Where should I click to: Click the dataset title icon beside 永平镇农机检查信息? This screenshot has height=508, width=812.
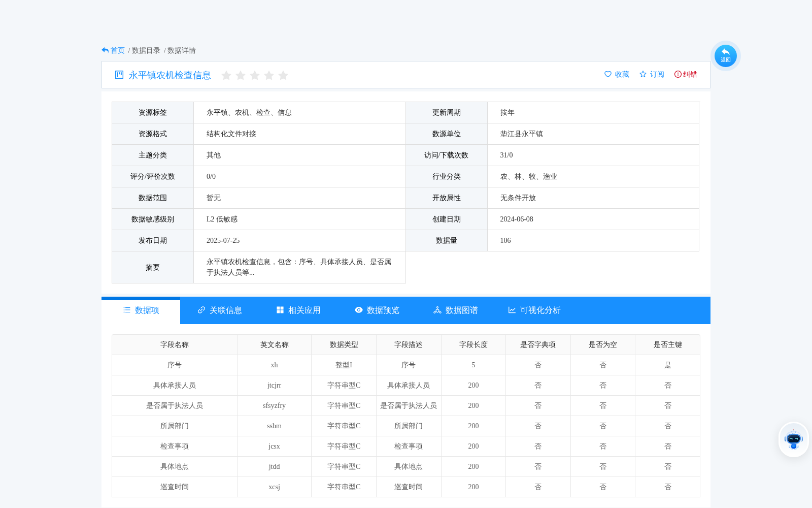tap(119, 75)
